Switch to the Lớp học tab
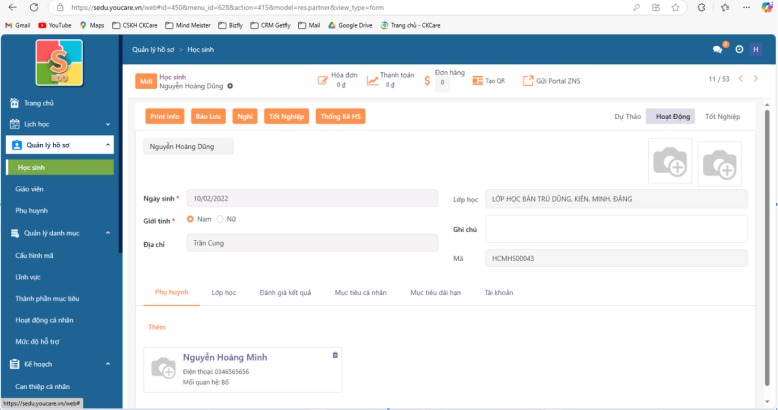 pos(223,293)
